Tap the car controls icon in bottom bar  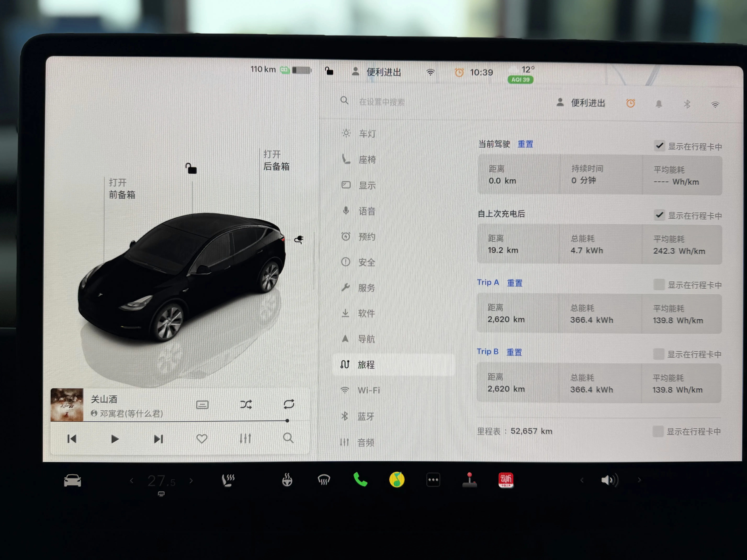tap(72, 480)
